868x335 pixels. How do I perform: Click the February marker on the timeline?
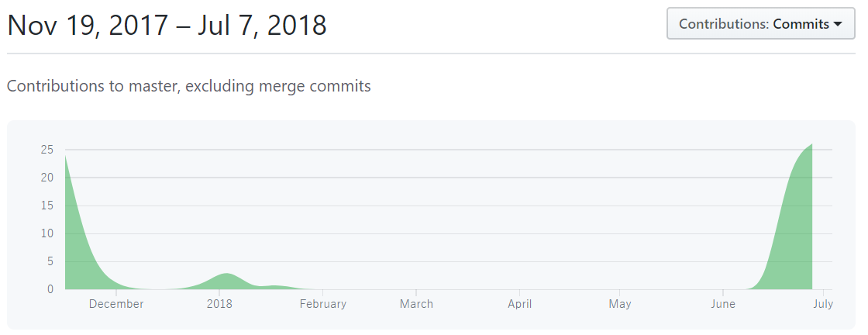pyautogui.click(x=322, y=304)
